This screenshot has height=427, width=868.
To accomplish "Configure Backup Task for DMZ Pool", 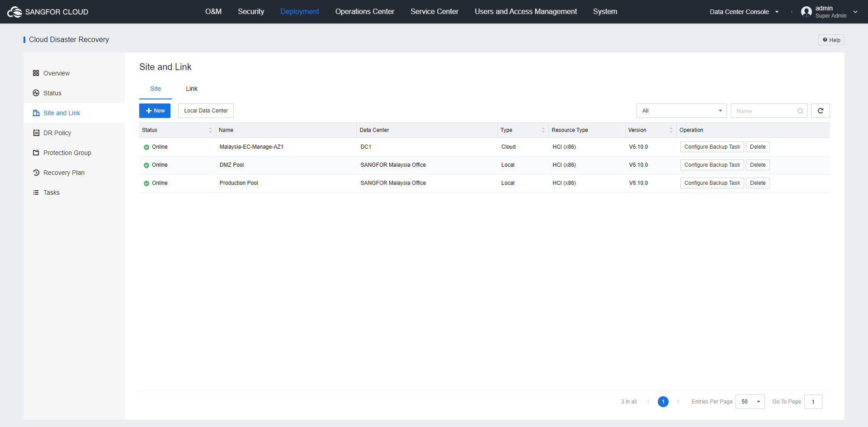I will pyautogui.click(x=712, y=165).
